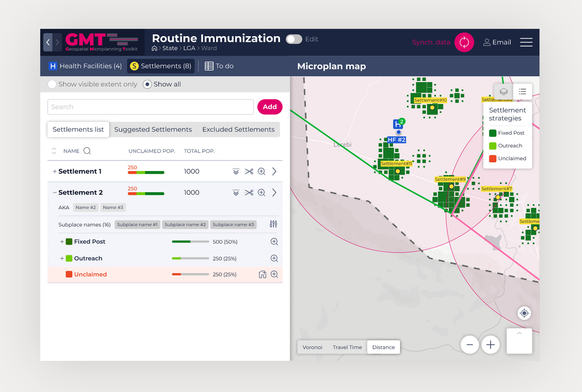The image size is (582, 392).
Task: Collapse Settlement 2 row
Action: tap(55, 193)
